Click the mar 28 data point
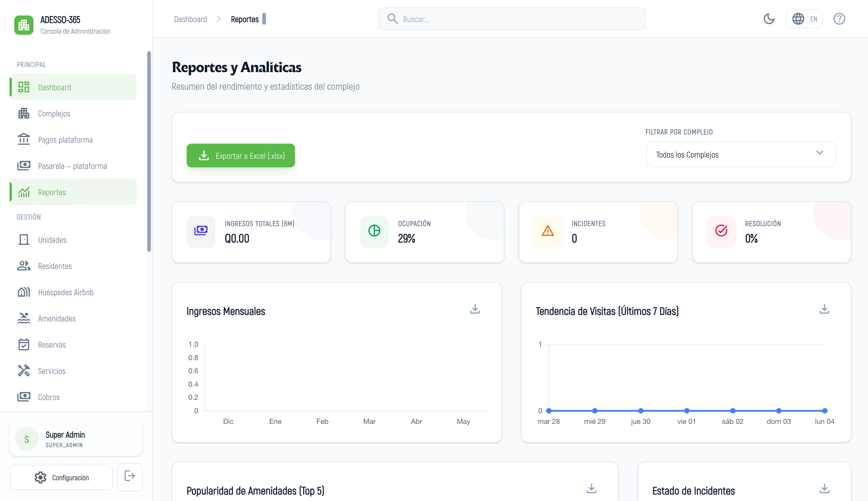This screenshot has height=501, width=868. pyautogui.click(x=549, y=410)
